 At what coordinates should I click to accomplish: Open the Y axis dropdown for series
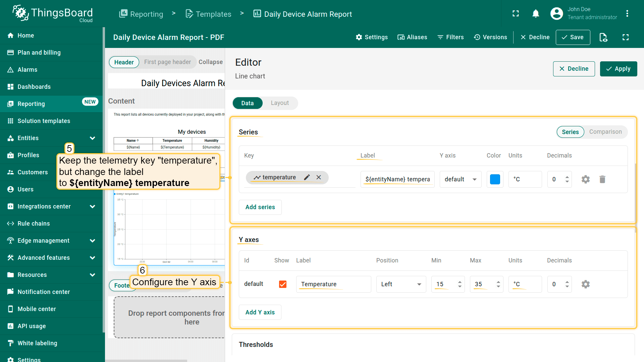pyautogui.click(x=460, y=179)
